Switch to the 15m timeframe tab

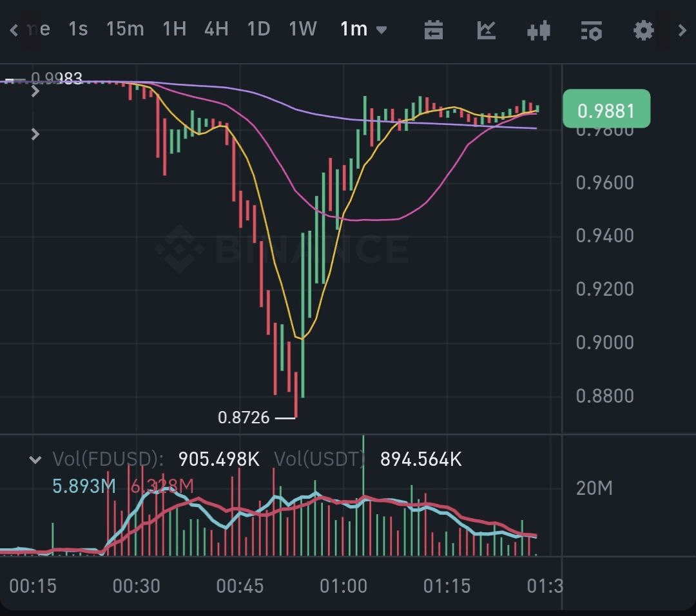tap(125, 30)
